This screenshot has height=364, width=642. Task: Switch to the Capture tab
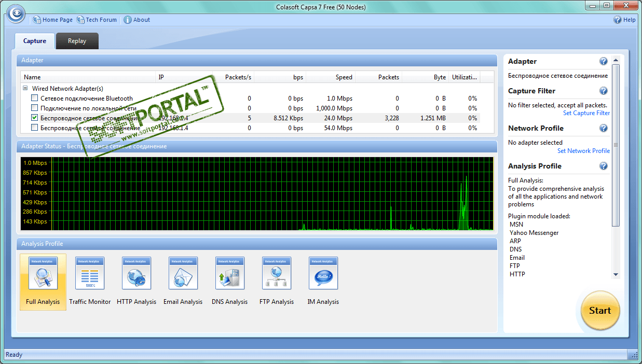(x=35, y=41)
